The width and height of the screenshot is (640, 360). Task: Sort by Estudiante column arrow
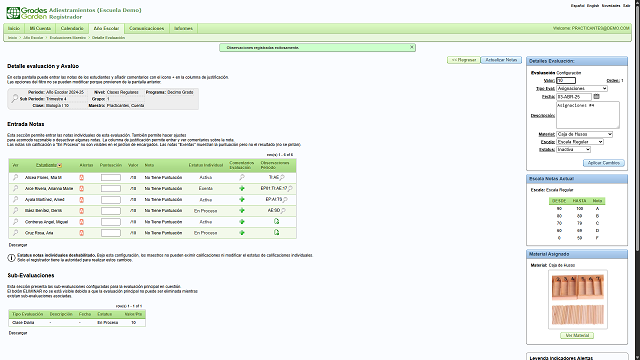[x=60, y=165]
